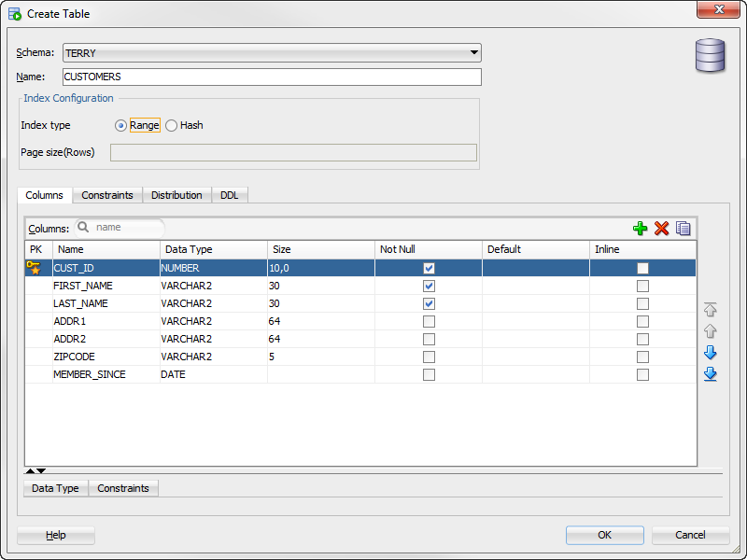
Task: Select the ZIPCODE column name cell
Action: tap(106, 357)
